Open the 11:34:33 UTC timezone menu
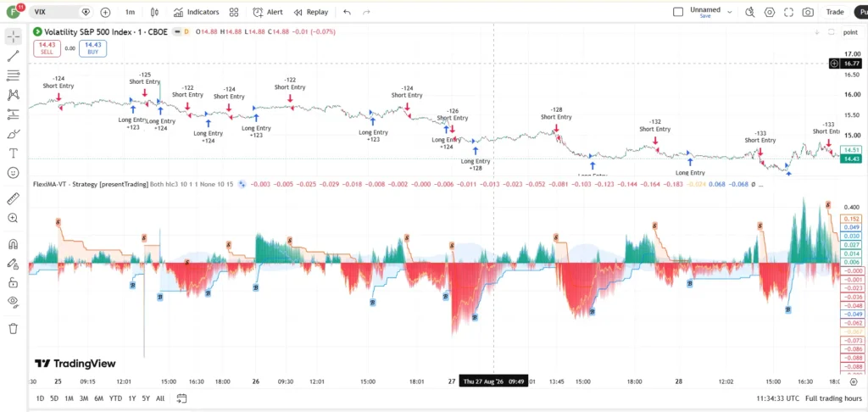This screenshot has width=868, height=412. (x=777, y=398)
